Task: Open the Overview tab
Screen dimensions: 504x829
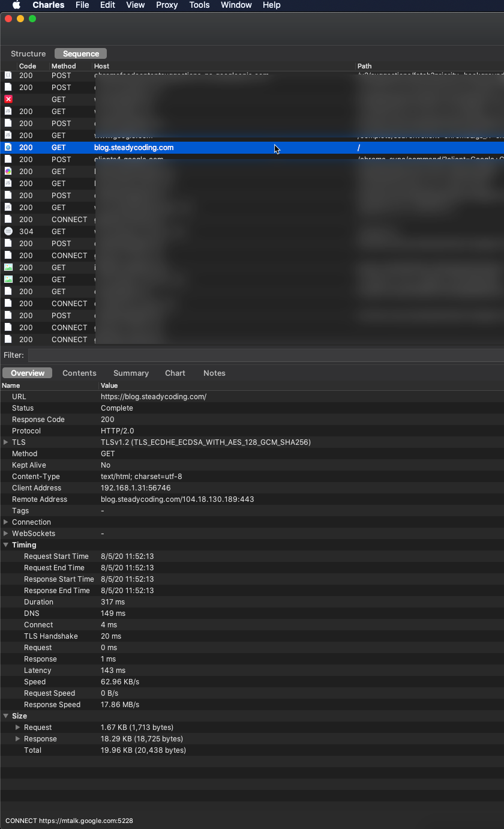Action: tap(28, 373)
